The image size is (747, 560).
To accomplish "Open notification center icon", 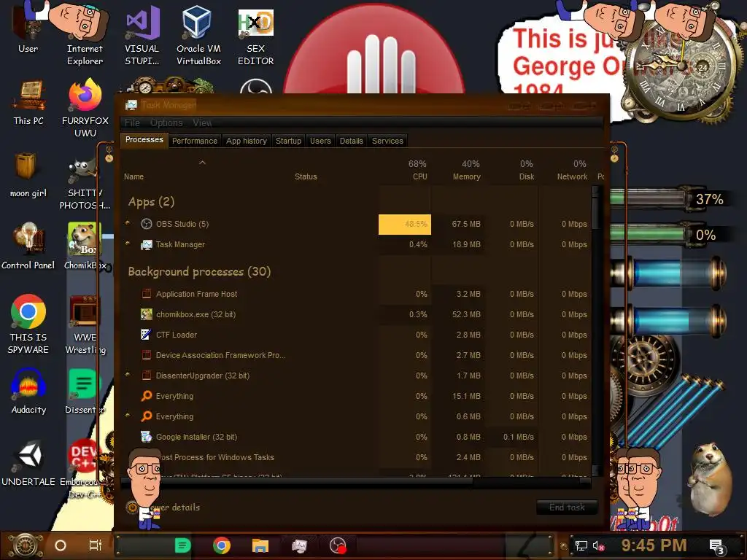I will (716, 546).
